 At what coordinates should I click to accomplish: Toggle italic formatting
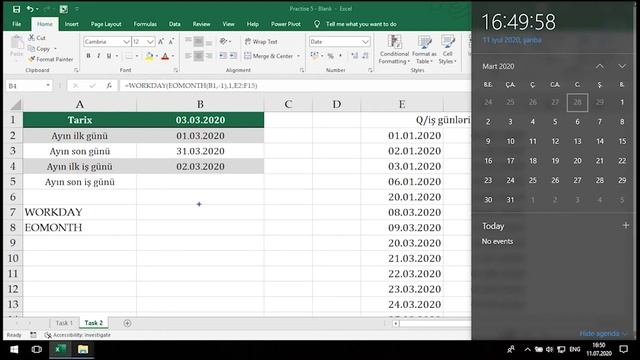pyautogui.click(x=98, y=56)
